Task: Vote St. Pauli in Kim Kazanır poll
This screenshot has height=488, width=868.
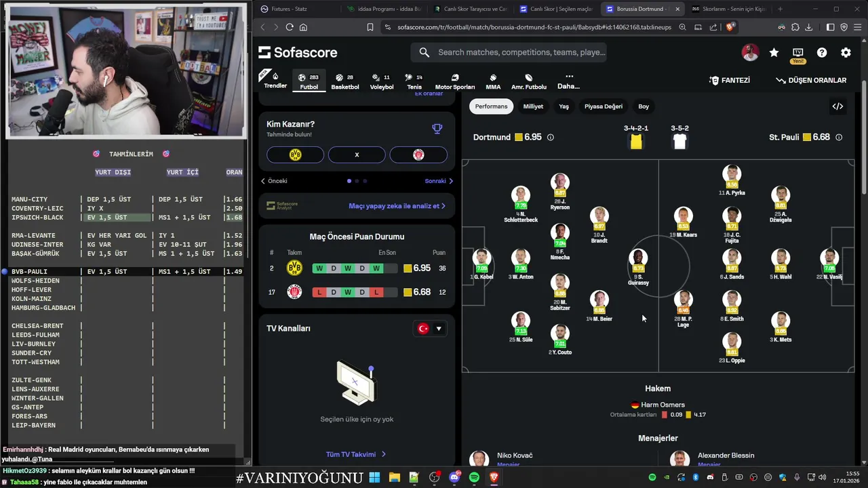Action: coord(418,155)
